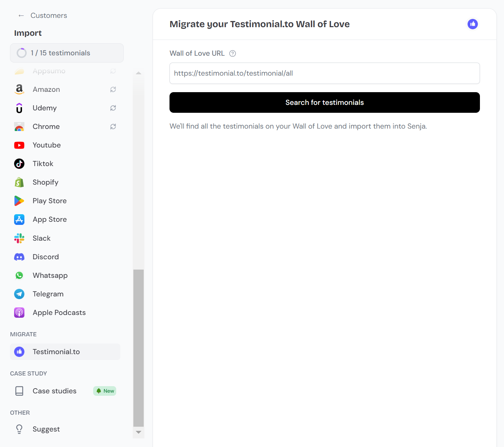504x447 pixels.
Task: Choose Play Store from the import list
Action: pos(65,201)
